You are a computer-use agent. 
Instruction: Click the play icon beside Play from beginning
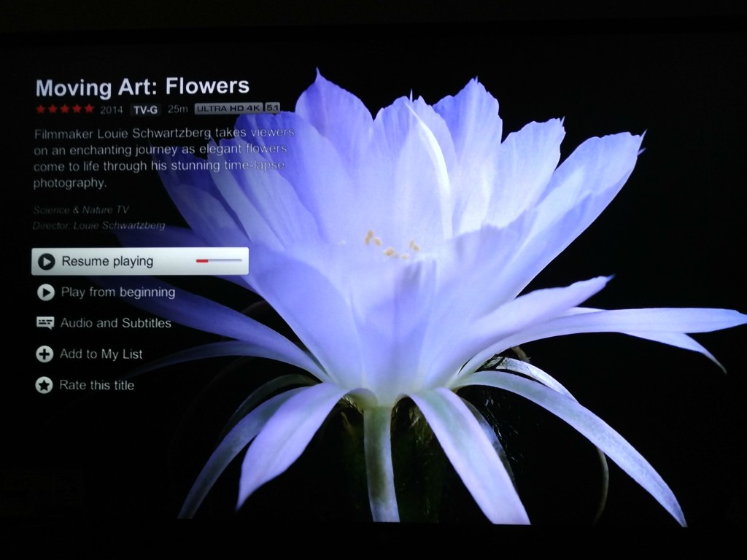tap(46, 292)
